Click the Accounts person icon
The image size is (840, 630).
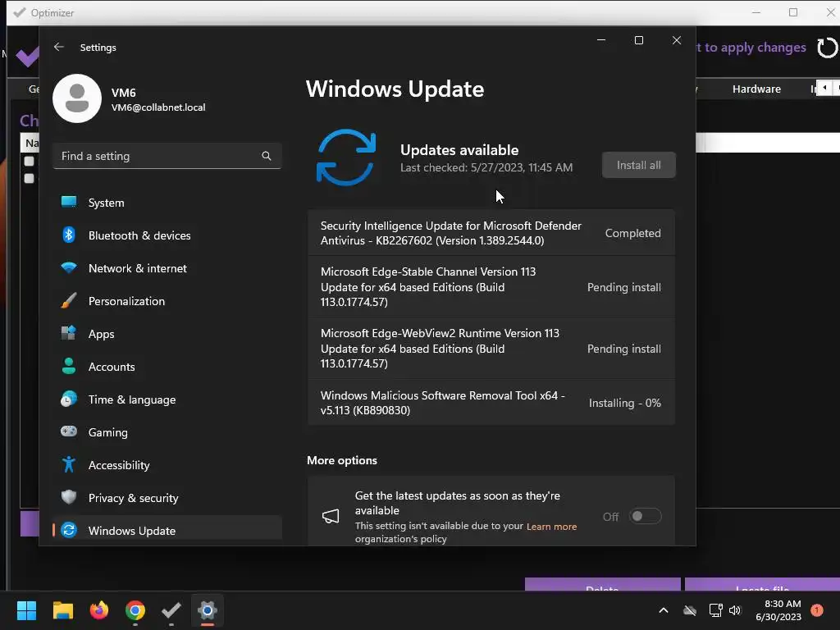click(x=69, y=366)
